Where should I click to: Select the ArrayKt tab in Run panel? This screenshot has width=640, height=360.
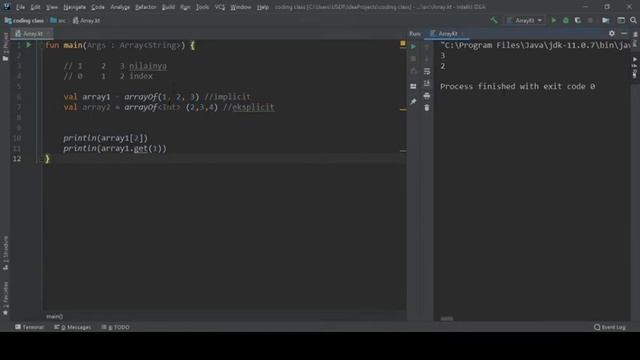[x=446, y=33]
